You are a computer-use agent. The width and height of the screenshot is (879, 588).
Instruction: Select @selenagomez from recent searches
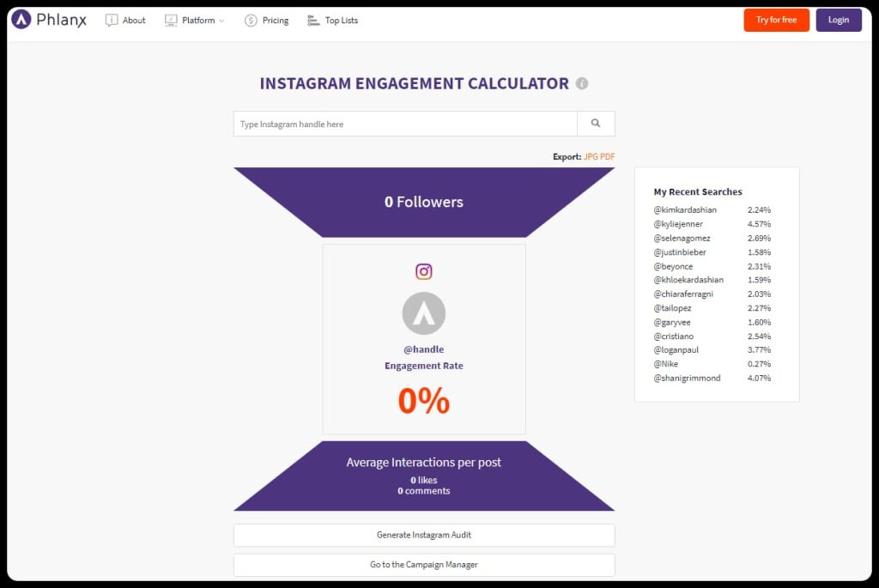pos(682,238)
